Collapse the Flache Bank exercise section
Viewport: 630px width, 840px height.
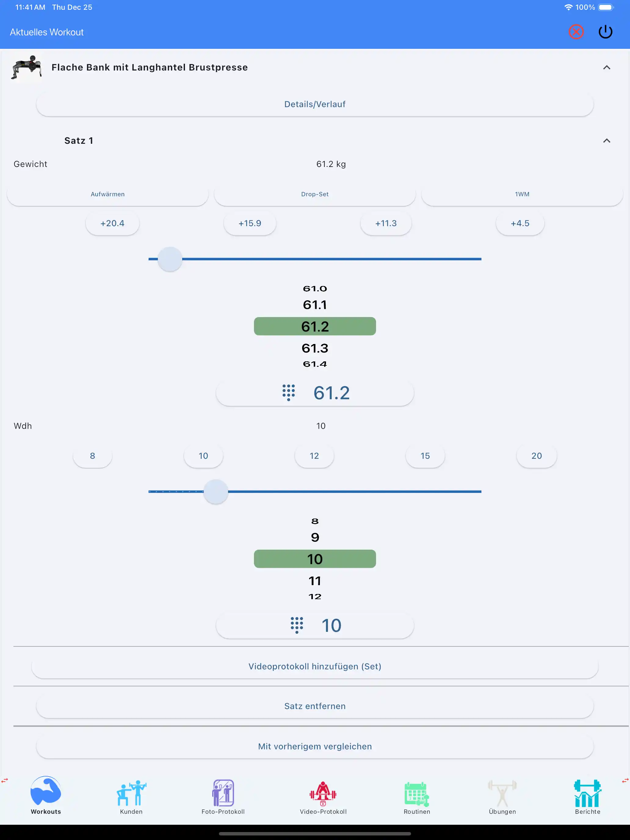pyautogui.click(x=606, y=67)
